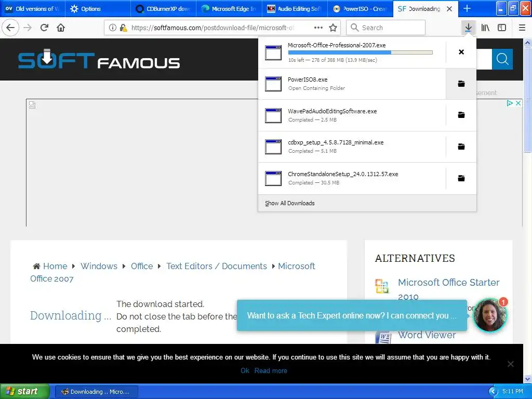Select cdbxp_setup_4.5.8.7128_minimal.exe entry
Viewport: 532px width, 399px height.
tap(352, 147)
